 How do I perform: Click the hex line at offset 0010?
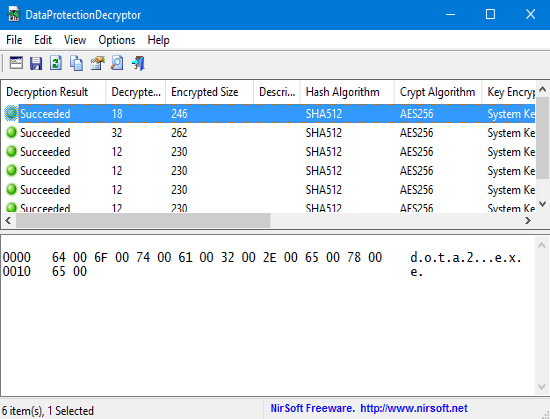tap(213, 271)
